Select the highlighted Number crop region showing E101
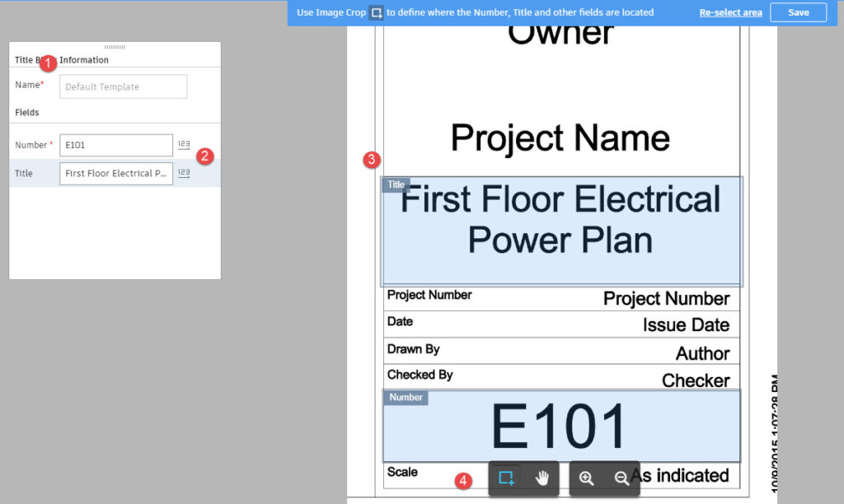The width and height of the screenshot is (844, 504). 560,426
